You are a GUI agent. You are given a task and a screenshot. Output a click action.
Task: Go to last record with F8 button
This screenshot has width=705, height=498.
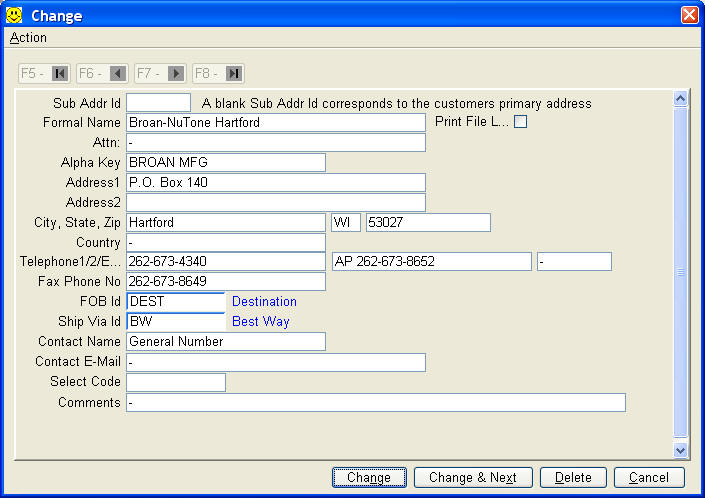point(219,73)
